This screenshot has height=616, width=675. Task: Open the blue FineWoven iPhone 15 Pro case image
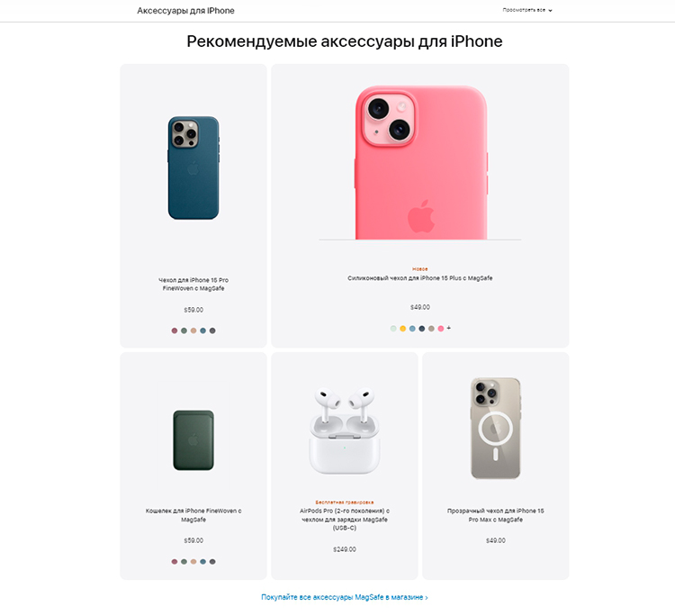(193, 168)
